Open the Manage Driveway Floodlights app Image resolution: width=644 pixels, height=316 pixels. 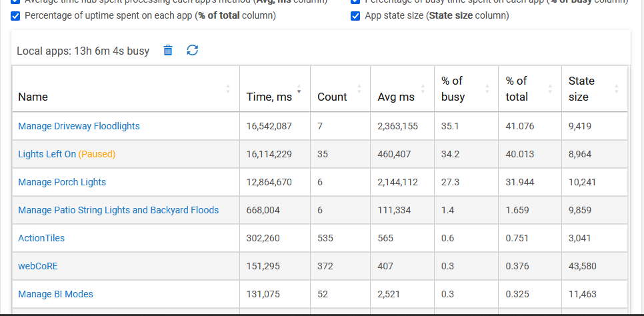coord(79,126)
